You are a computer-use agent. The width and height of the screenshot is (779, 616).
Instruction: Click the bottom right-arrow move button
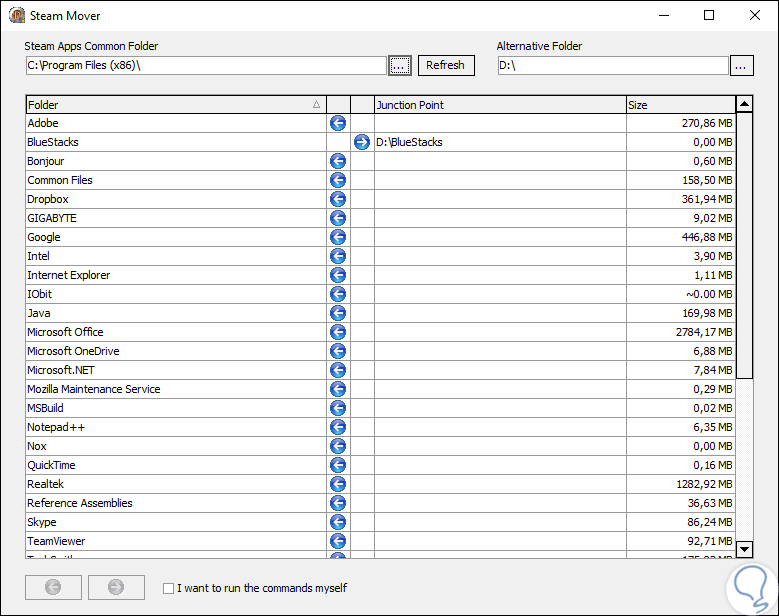[x=116, y=587]
